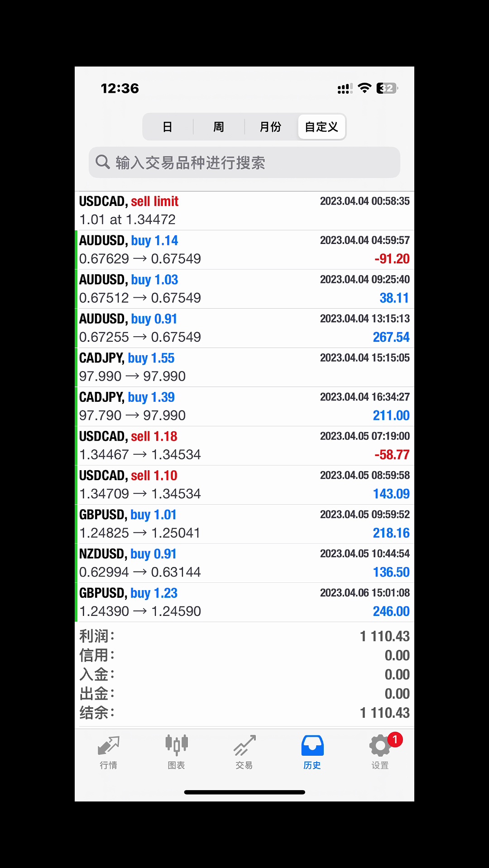
Task: Select the 自定义 custom period tab
Action: tap(321, 127)
